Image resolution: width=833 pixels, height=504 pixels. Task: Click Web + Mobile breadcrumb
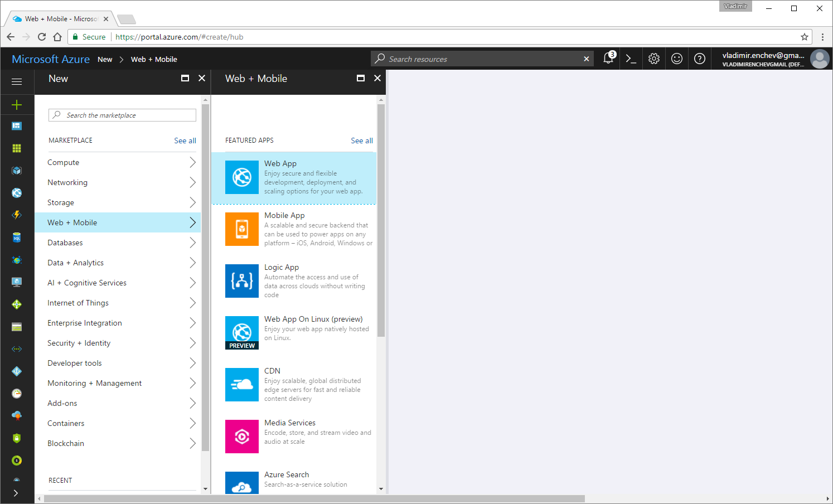pyautogui.click(x=154, y=59)
